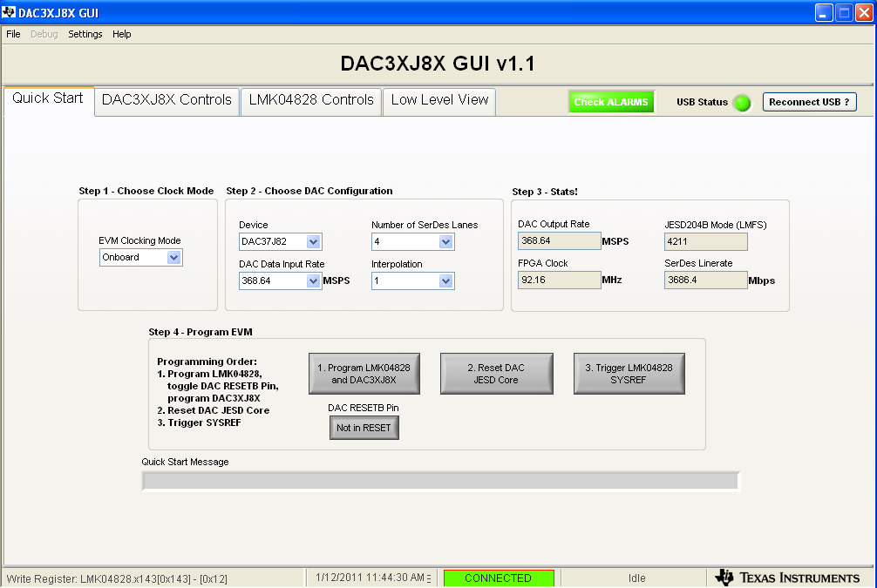Open the Device dropdown showing DAC37J82
877x588 pixels.
[280, 241]
